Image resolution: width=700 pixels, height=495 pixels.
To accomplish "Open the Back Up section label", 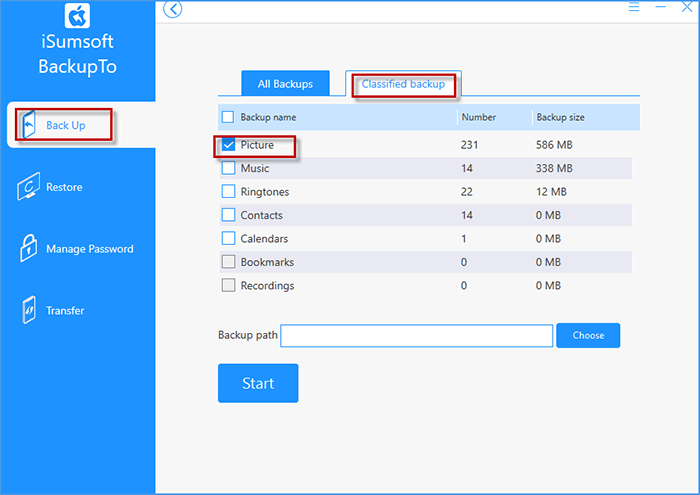I will pyautogui.click(x=66, y=125).
